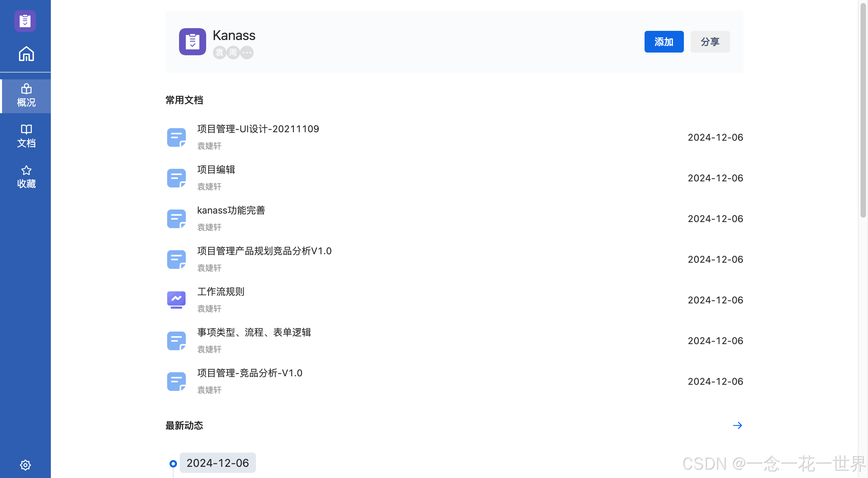The height and width of the screenshot is (478, 868).
Task: Click date 2024-12-06 in 项目编辑 row
Action: pyautogui.click(x=715, y=178)
